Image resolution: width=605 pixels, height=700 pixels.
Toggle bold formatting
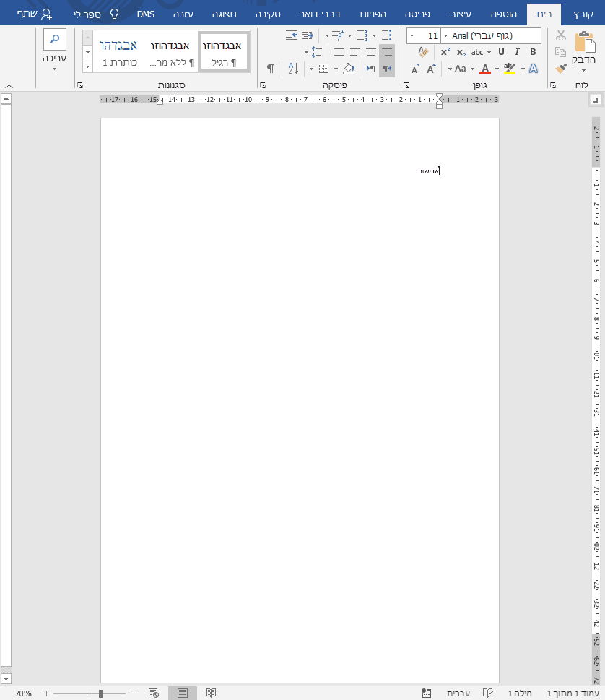pyautogui.click(x=533, y=52)
